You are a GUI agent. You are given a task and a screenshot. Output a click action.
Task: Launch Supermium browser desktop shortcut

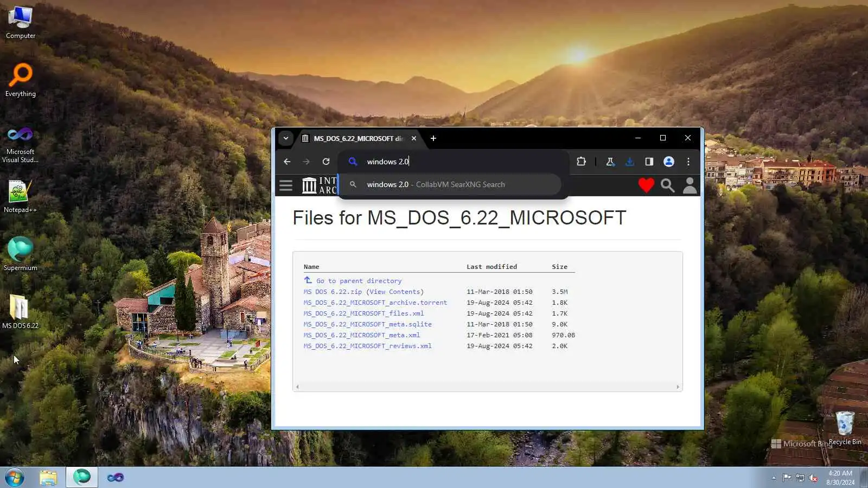click(21, 254)
